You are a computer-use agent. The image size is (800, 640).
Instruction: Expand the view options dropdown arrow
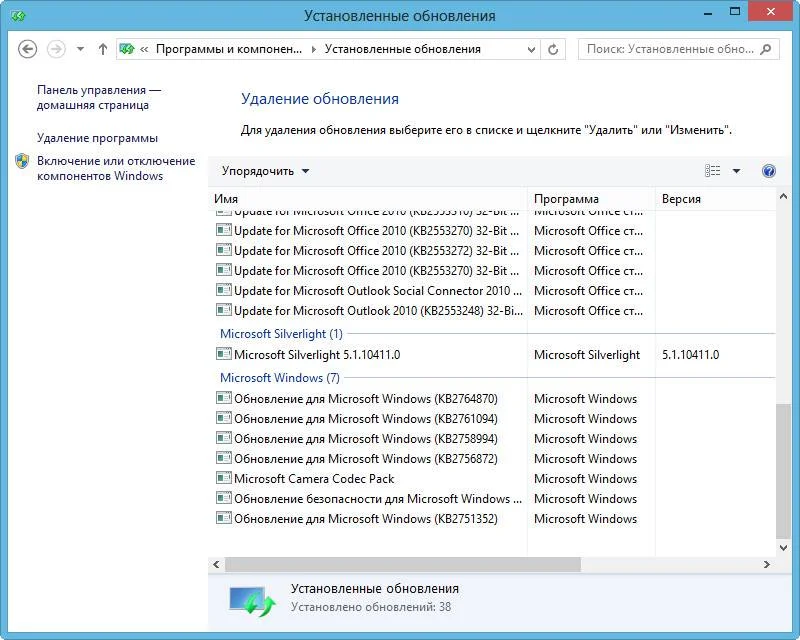[x=736, y=171]
